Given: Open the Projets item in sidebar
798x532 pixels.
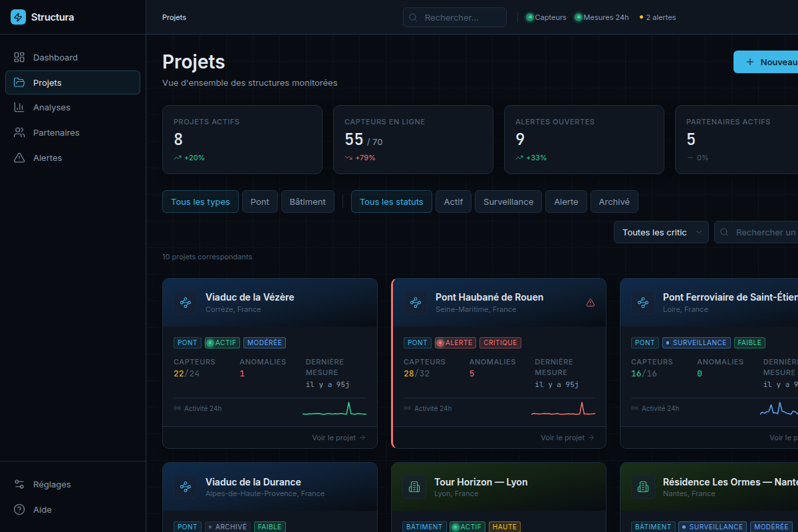Looking at the screenshot, I should pos(73,82).
